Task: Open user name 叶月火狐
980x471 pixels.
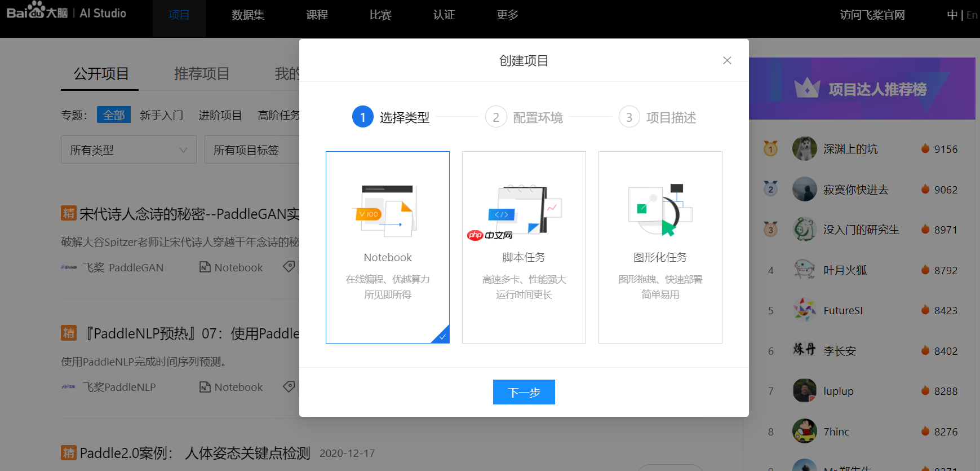Action: point(845,270)
